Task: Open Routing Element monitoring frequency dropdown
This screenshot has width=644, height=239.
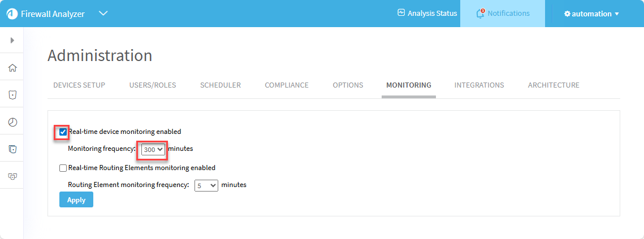Action: (x=206, y=185)
